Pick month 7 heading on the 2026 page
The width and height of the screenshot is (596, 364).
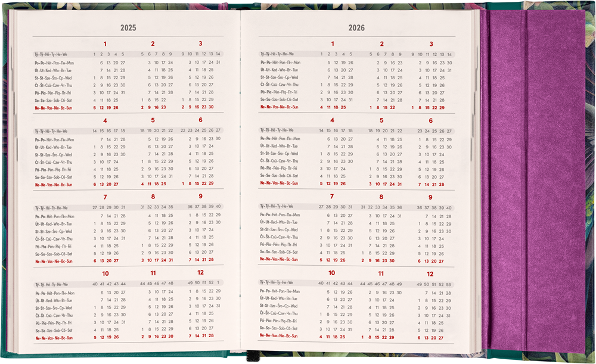click(x=332, y=197)
